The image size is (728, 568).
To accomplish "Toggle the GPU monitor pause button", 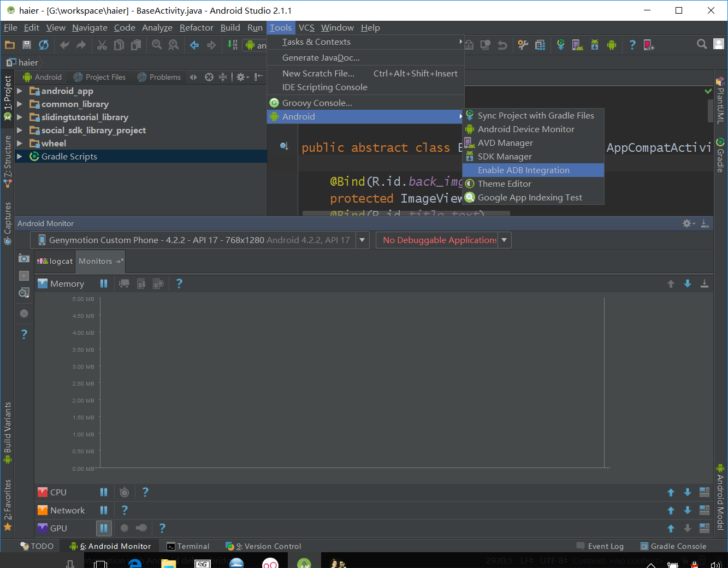I will (x=104, y=528).
